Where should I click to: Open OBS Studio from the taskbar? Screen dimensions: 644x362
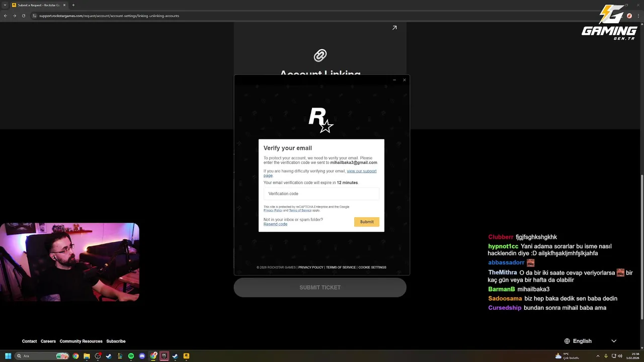tap(98, 356)
